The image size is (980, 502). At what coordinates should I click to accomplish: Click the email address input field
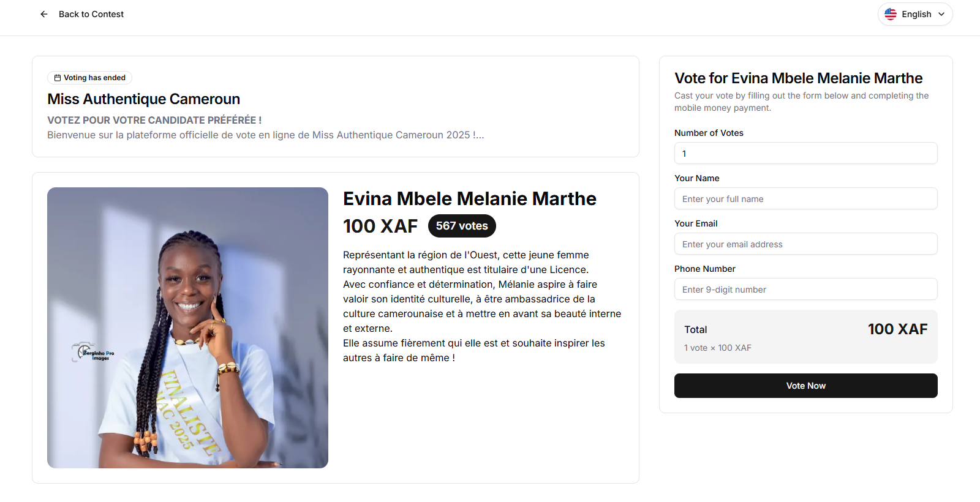(x=805, y=244)
